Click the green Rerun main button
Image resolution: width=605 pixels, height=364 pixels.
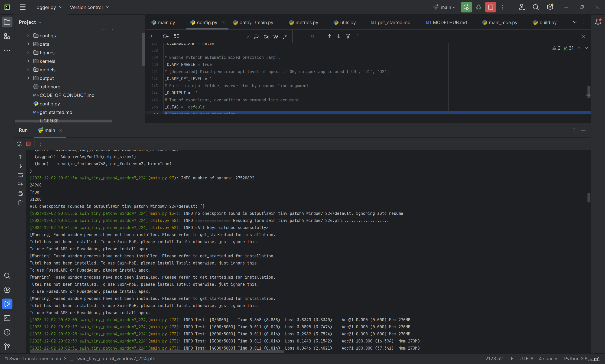[466, 7]
